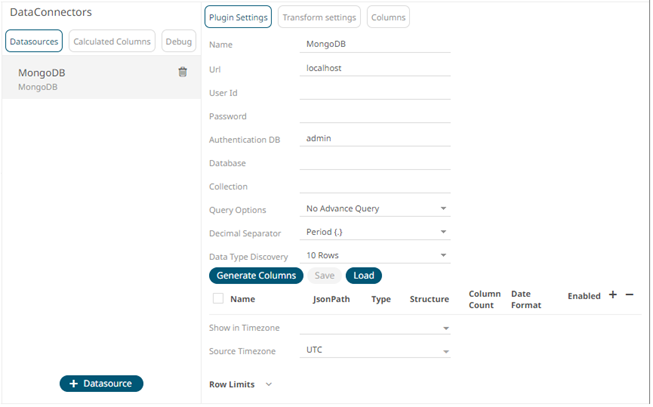Switch to the Transform settings tab

point(318,18)
